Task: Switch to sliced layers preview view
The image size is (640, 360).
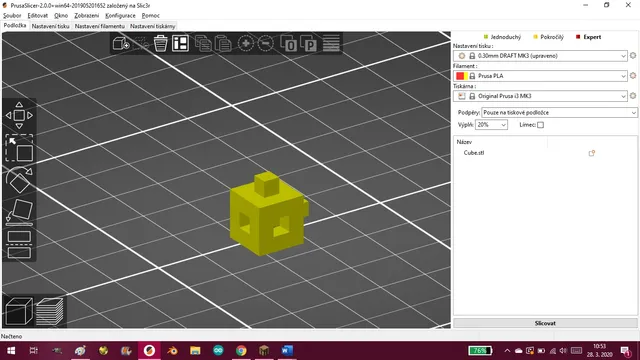Action: click(x=50, y=311)
